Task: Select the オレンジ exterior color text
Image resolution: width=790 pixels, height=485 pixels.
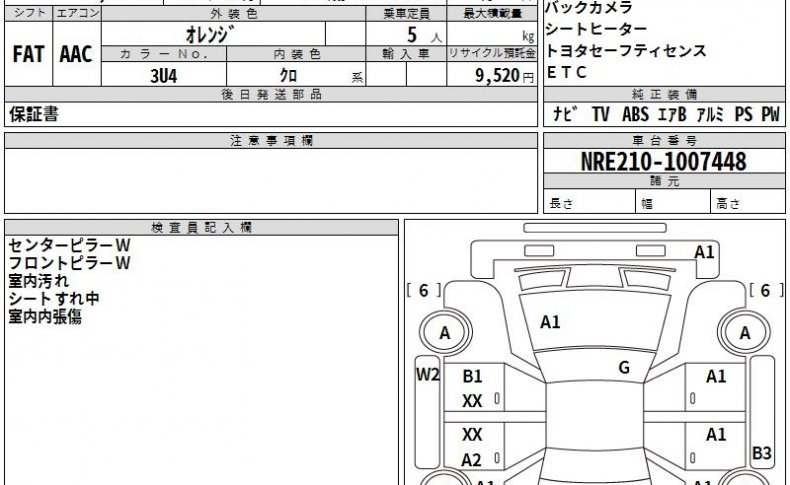Action: (210, 34)
